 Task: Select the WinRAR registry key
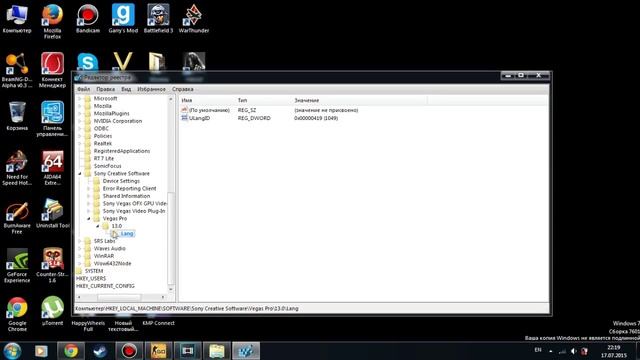click(104, 256)
